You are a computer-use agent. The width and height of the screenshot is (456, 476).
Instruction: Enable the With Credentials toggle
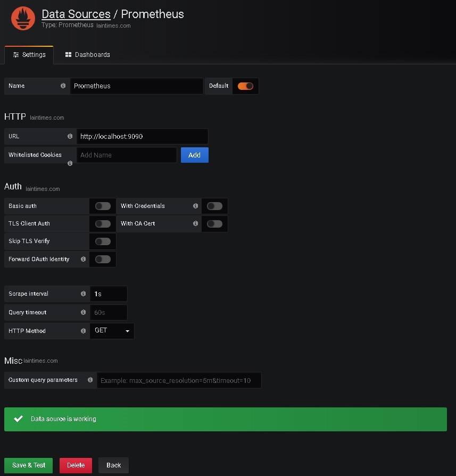214,206
